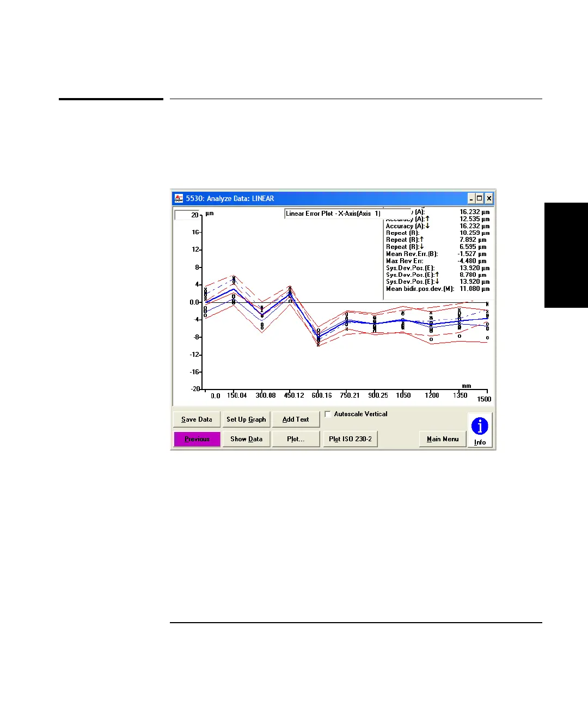Click the Add Text button
The width and height of the screenshot is (588, 706).
[x=296, y=419]
